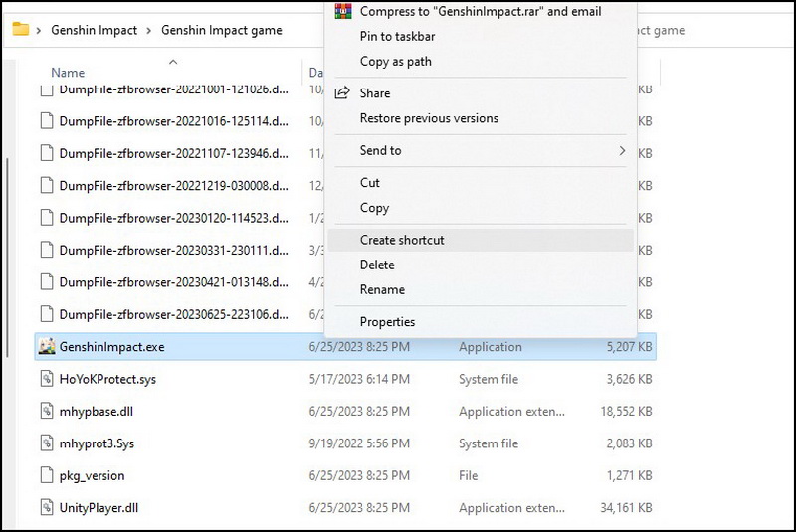Click Genshin Impact game breadcrumb segment
Viewport: 796px width, 532px height.
(x=222, y=31)
